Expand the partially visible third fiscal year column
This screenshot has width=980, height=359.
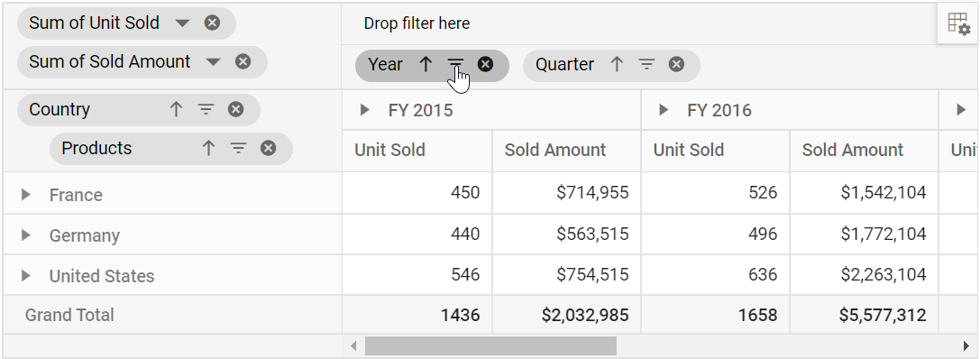click(x=961, y=111)
